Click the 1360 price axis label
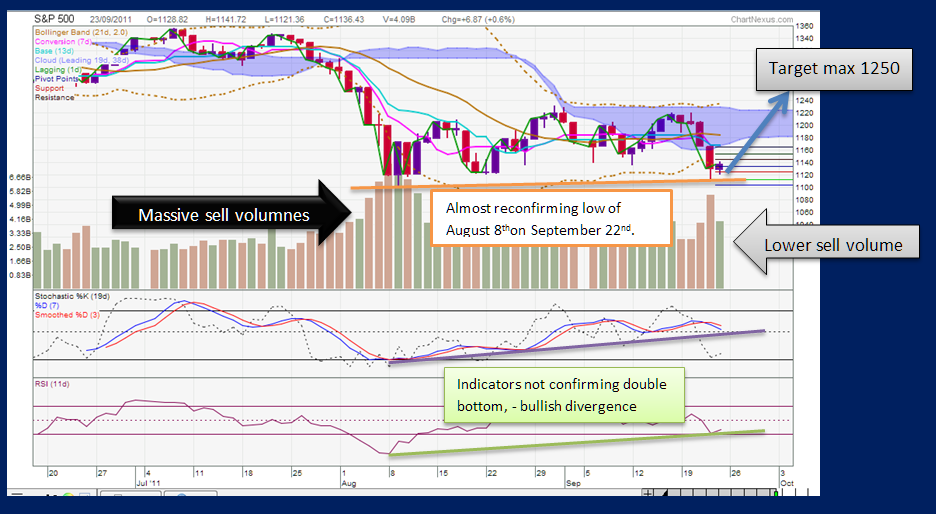Viewport: 936px width, 514px height. point(804,26)
